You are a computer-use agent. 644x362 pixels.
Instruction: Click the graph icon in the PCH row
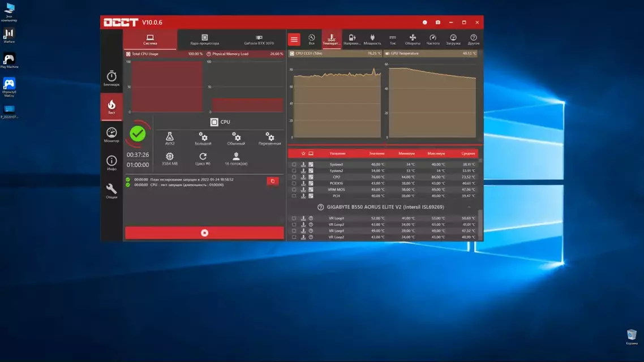(311, 196)
